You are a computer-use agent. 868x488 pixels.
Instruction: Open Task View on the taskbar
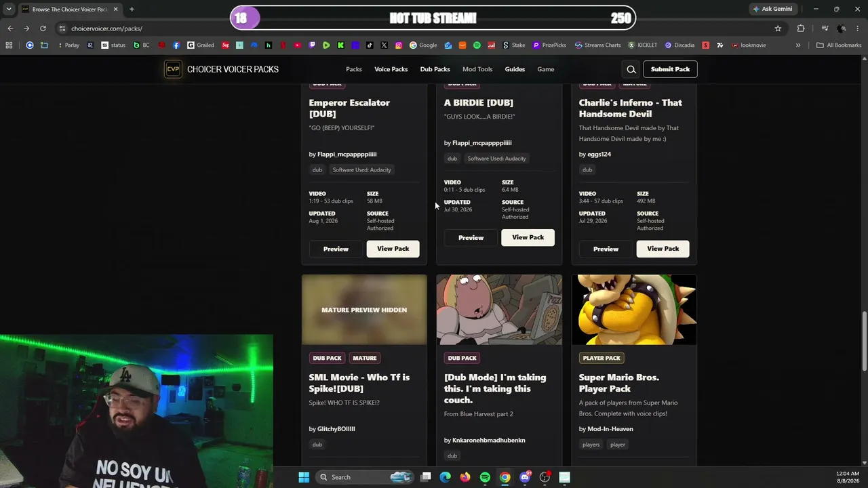pos(425,477)
